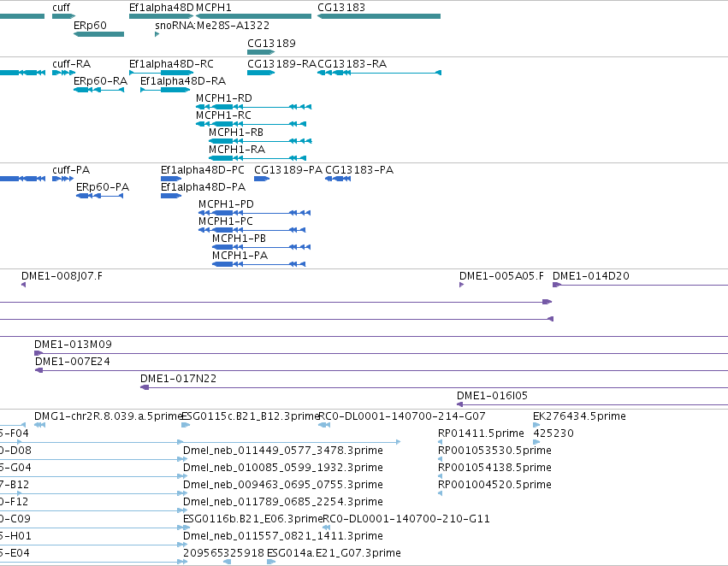Screen dimensions: 728x566
Task: Select the DMG1-chr2R.8.039.a.5prime EST
Action: point(40,425)
